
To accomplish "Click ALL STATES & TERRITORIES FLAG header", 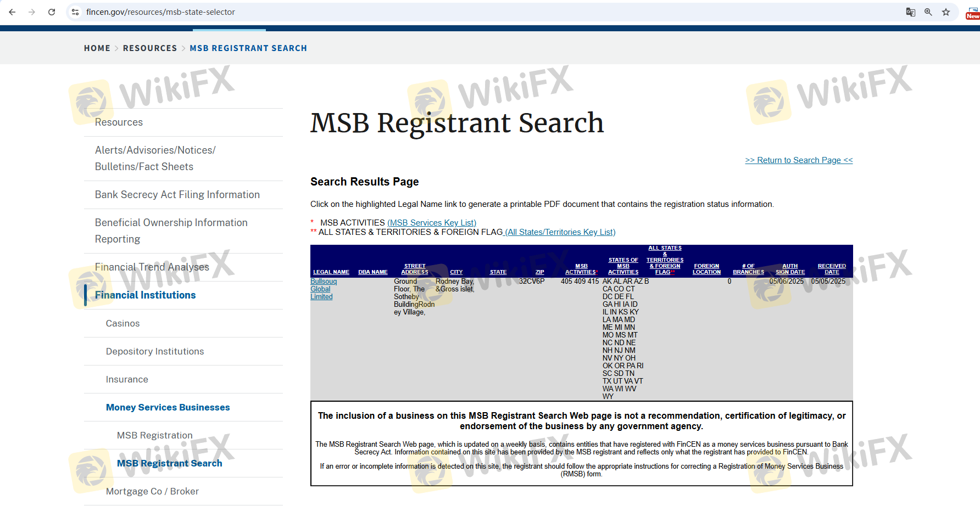I will 665,260.
